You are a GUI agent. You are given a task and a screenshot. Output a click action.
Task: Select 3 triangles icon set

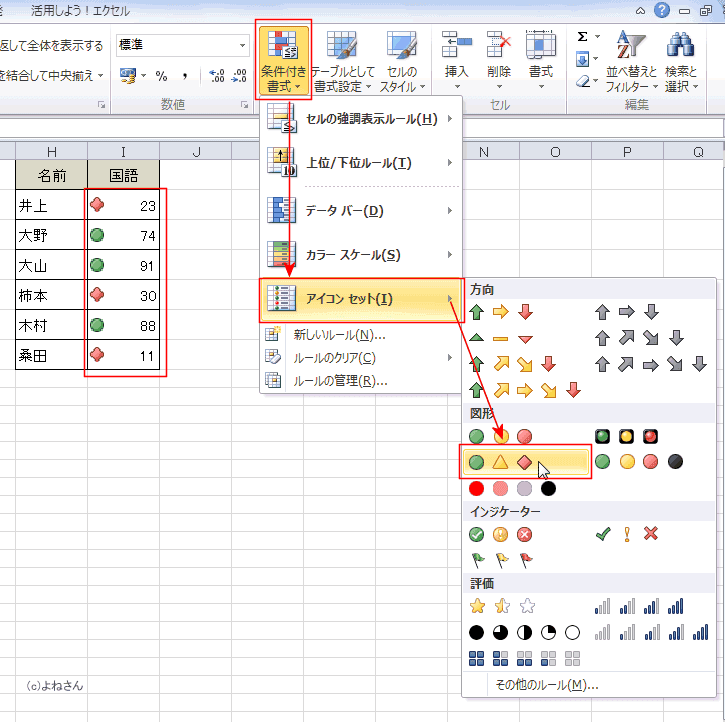[x=501, y=338]
